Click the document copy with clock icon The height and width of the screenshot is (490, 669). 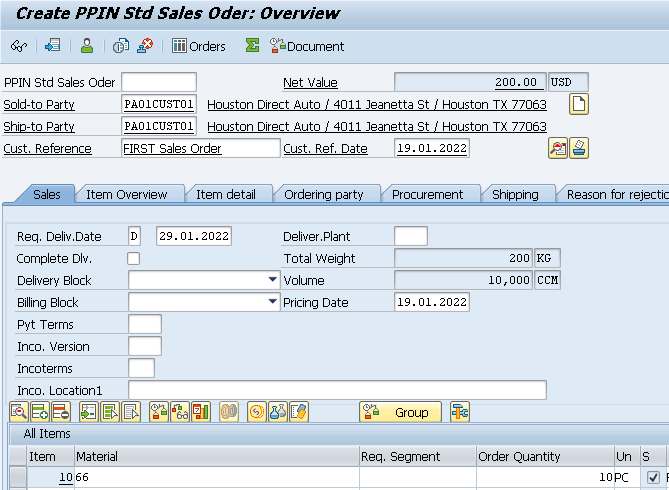pyautogui.click(x=121, y=45)
